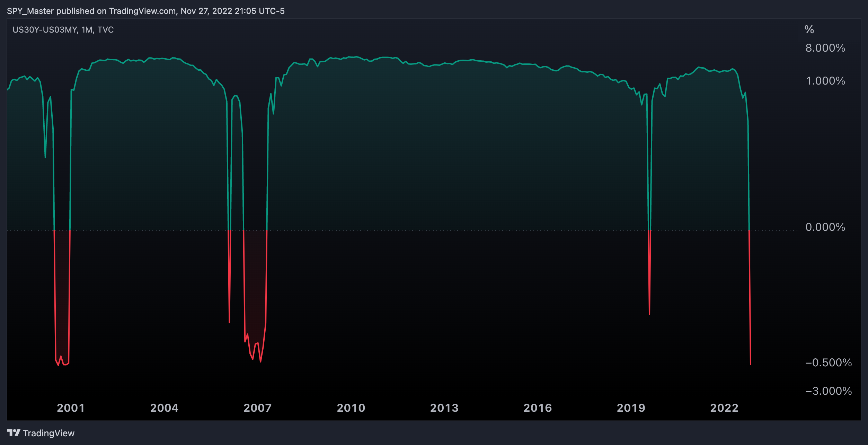Click the 1.000% price axis label

click(x=826, y=81)
